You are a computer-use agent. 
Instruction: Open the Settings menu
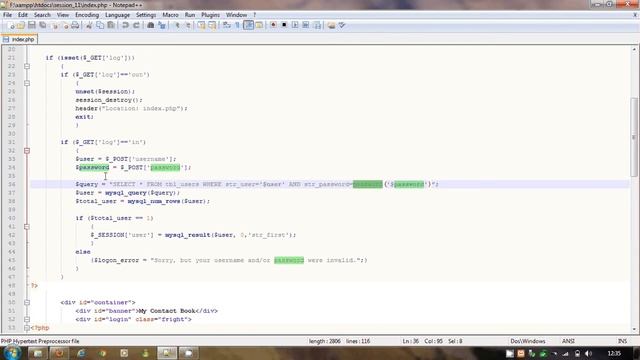[146, 15]
